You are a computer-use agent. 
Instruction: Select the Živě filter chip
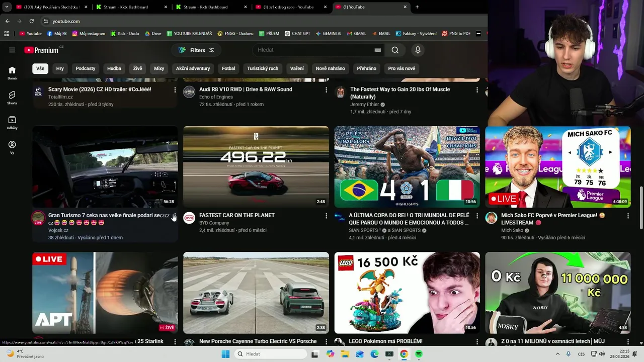coord(137,68)
